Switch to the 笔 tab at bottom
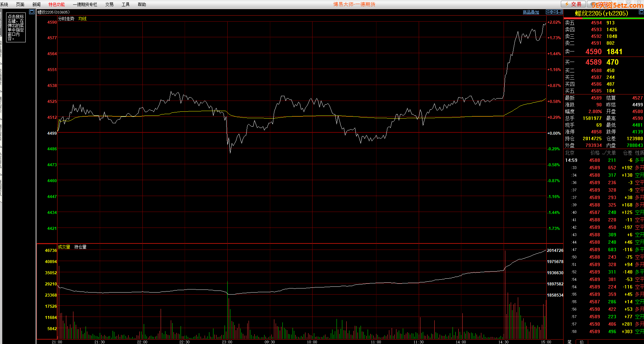The height and width of the screenshot is (344, 644). 569,342
